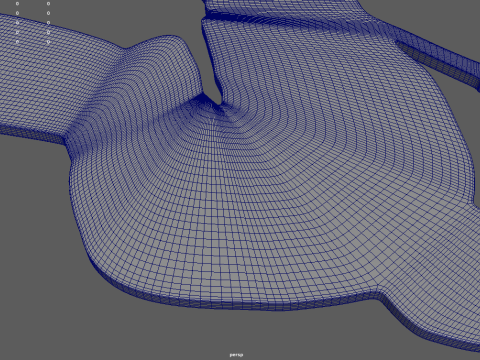Click the 'persp' camera label
This screenshot has height=360, width=480.
pos(236,355)
